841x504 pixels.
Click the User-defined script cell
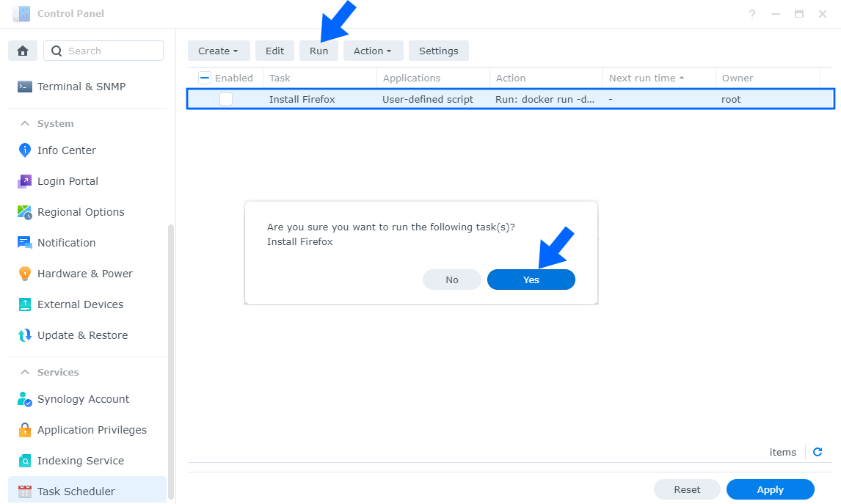pos(428,99)
